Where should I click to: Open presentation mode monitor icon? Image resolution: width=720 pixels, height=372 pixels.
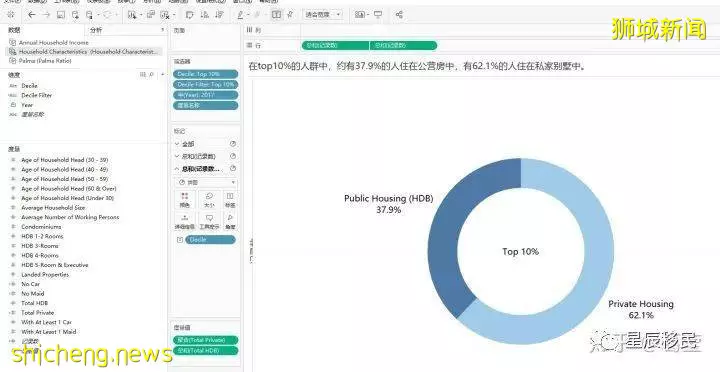pyautogui.click(x=378, y=15)
